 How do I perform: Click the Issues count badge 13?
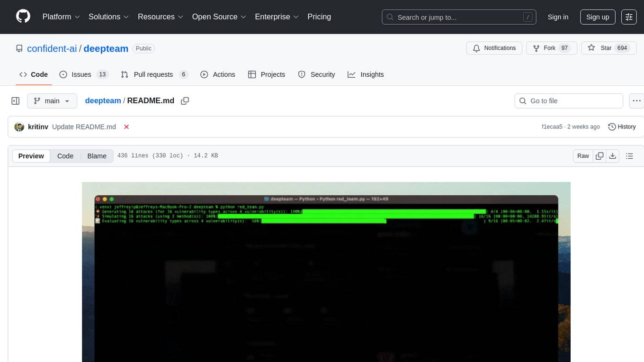pyautogui.click(x=102, y=74)
